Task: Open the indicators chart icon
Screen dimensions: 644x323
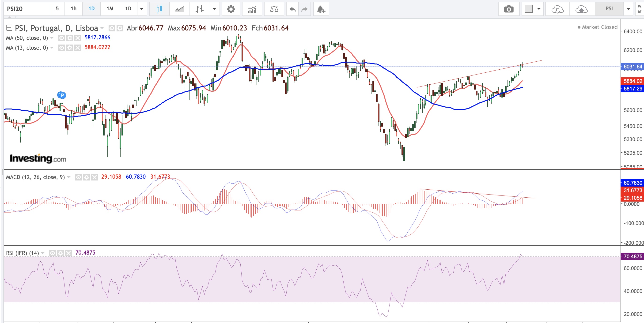Action: pyautogui.click(x=252, y=9)
